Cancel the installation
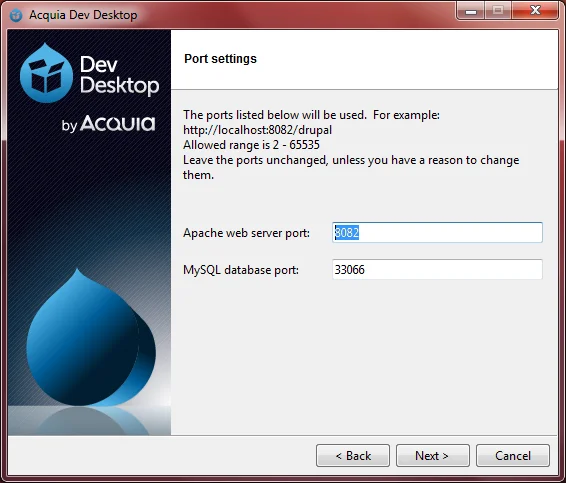This screenshot has width=566, height=483. (x=513, y=456)
